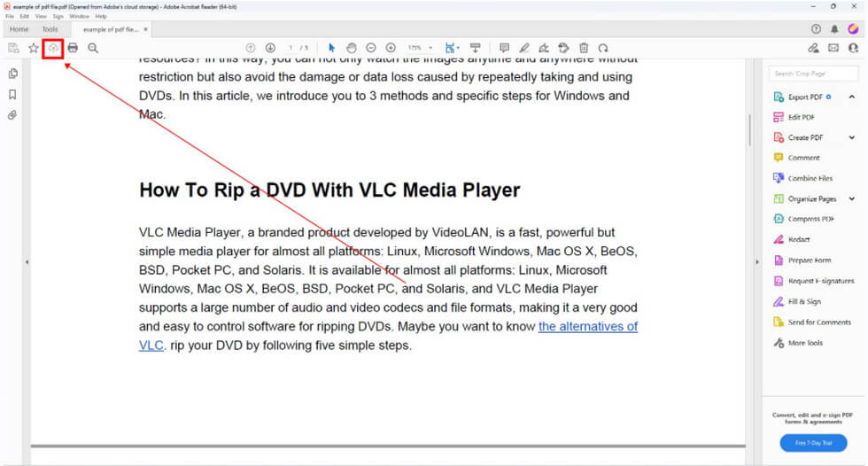Viewport: 868px width, 466px height.
Task: Click the scrolling mode toolbar icon
Action: pyautogui.click(x=475, y=48)
